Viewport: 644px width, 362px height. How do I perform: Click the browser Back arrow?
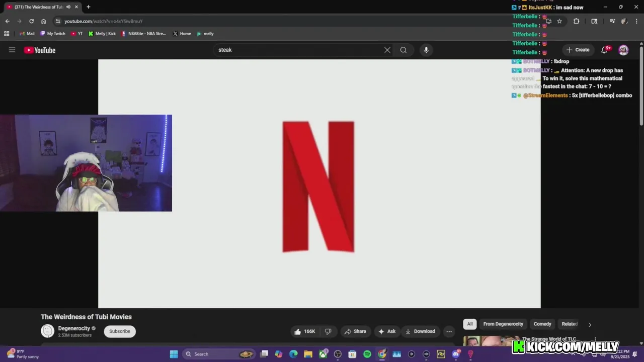click(7, 21)
